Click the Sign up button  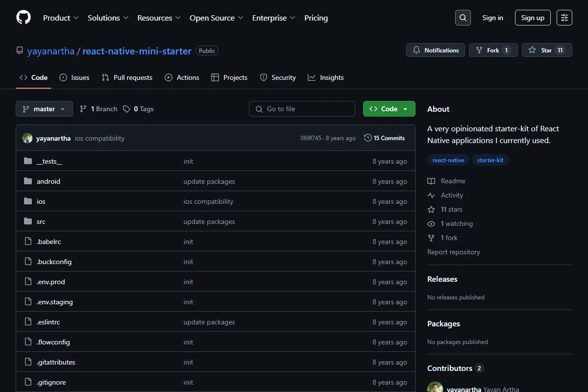pos(533,18)
